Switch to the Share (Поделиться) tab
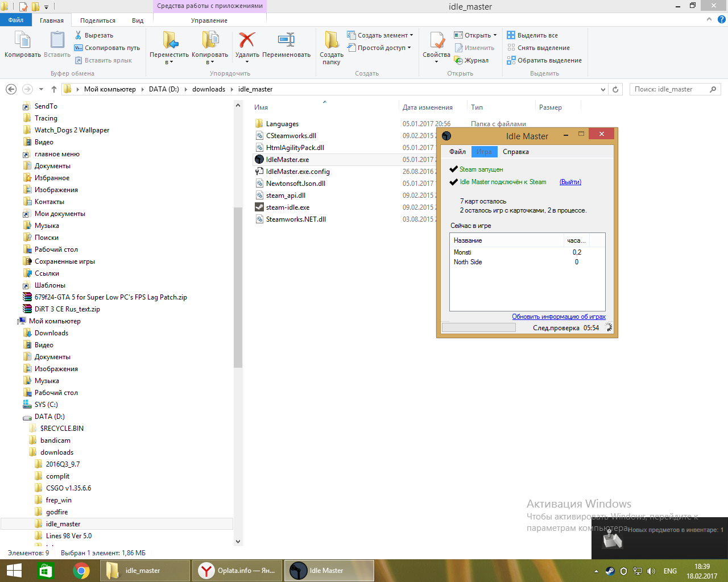The height and width of the screenshot is (582, 728). point(98,20)
